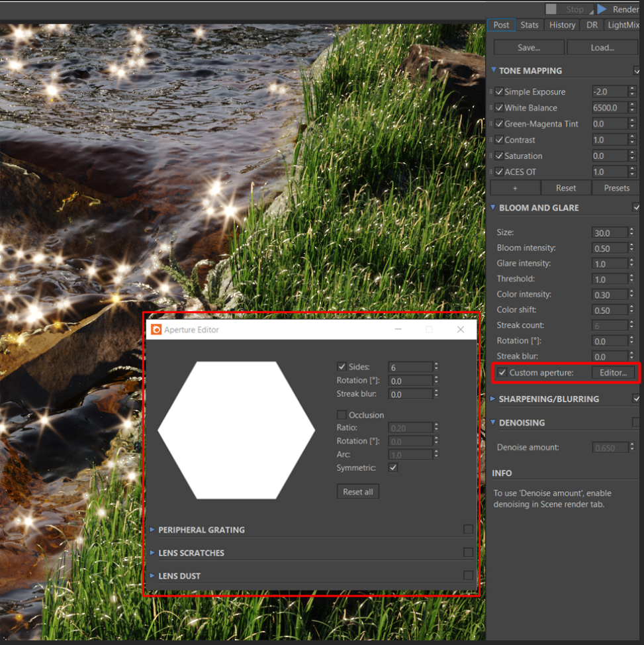Expand the Lens Dust section

152,576
